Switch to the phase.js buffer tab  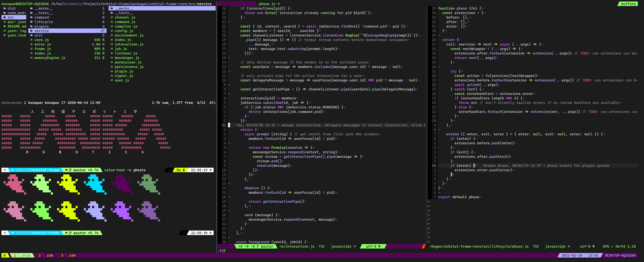point(267,4)
